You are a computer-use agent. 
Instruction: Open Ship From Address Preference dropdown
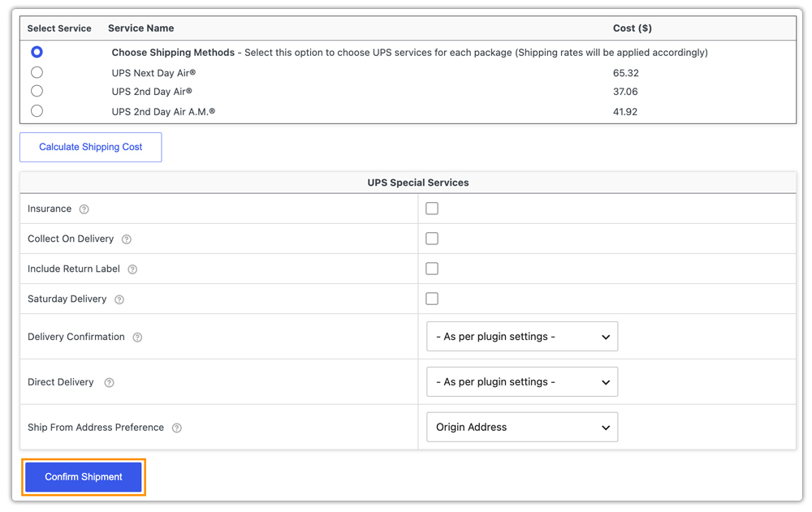click(522, 427)
